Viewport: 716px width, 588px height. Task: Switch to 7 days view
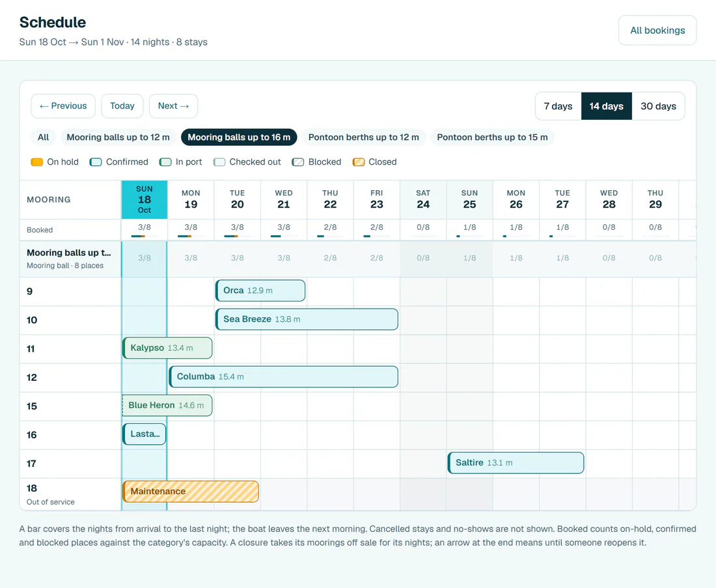(558, 106)
